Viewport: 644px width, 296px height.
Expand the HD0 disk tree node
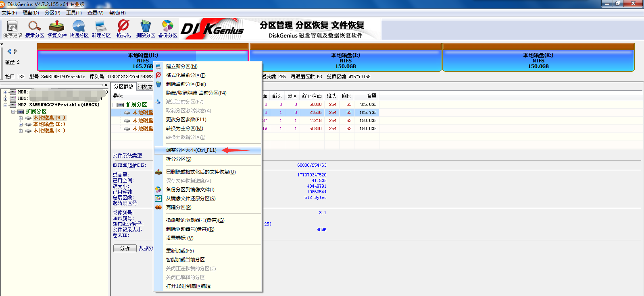coord(6,92)
